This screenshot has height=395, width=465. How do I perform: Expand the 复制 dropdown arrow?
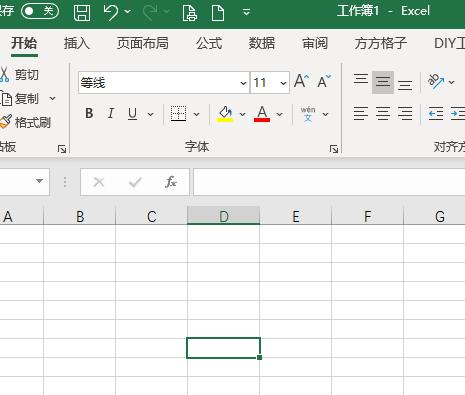(x=52, y=99)
